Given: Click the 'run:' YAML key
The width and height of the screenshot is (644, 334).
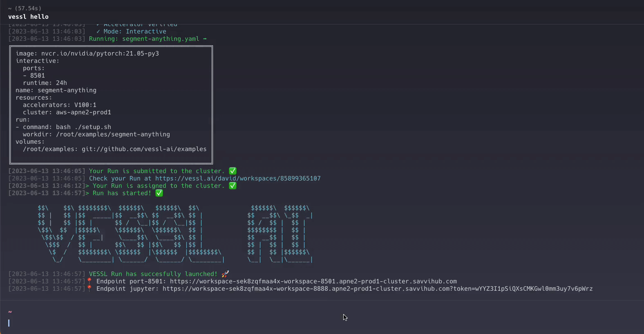Looking at the screenshot, I should pyautogui.click(x=23, y=120).
